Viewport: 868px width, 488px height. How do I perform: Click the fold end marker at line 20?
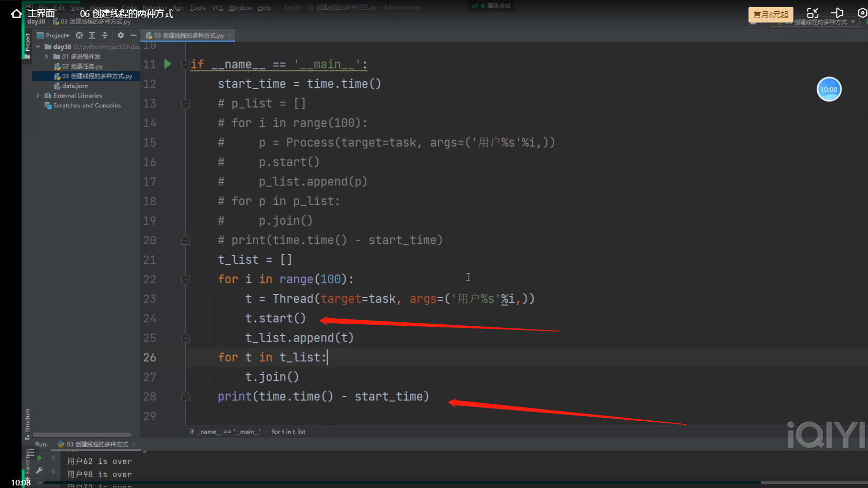[x=185, y=240]
